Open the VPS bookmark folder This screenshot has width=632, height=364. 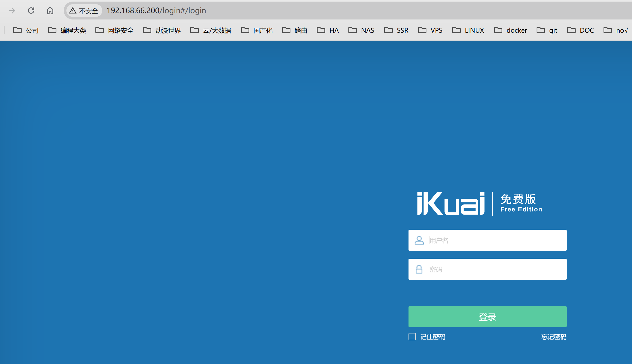coord(430,30)
